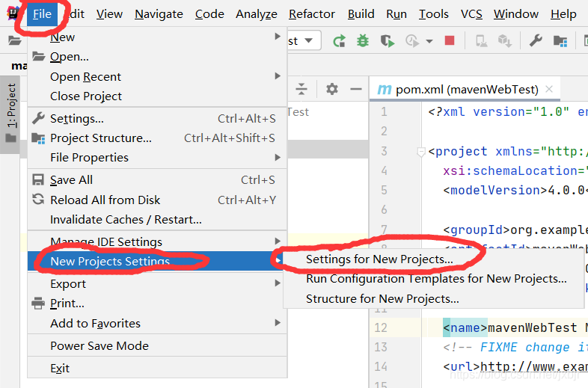Close the pom.xml tab
Screen dimensions: 588x388
550,89
